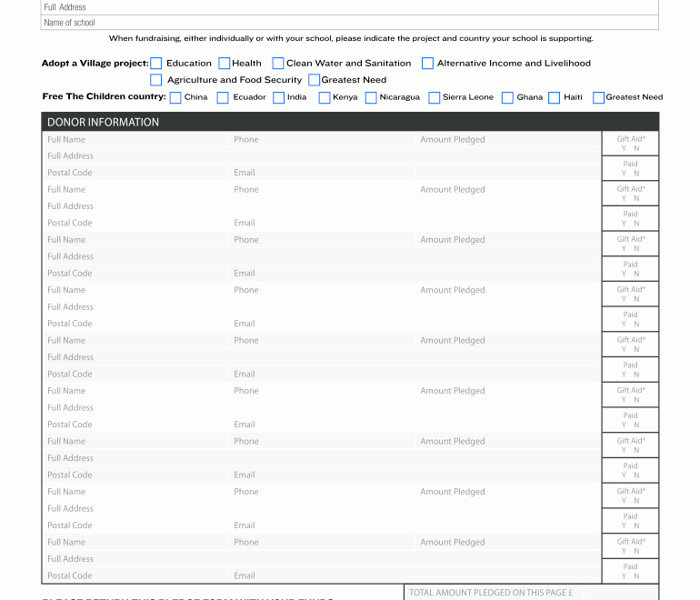The image size is (700, 600).
Task: Select the Clean Water and Sanitation checkbox
Action: 278,64
